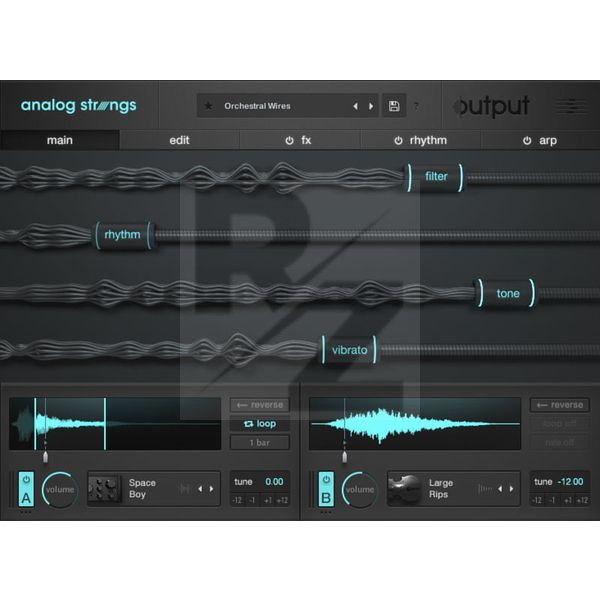The width and height of the screenshot is (600, 600).
Task: Toggle the arp power icon
Action: [x=527, y=140]
